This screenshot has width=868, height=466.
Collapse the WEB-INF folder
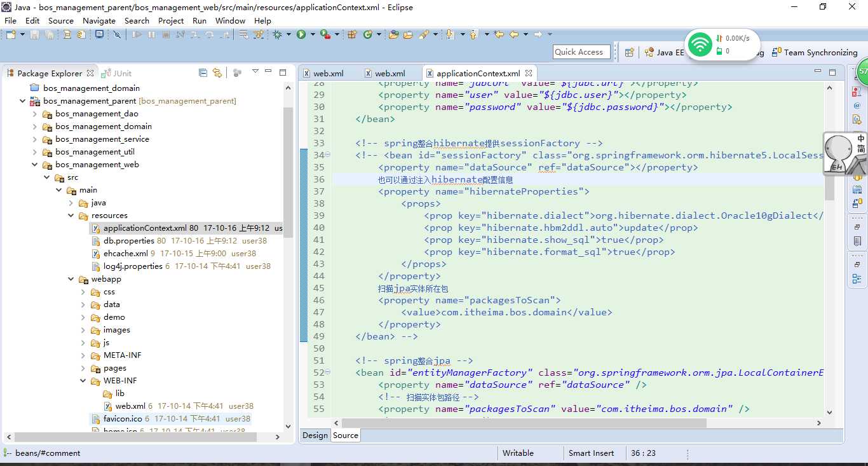tap(83, 380)
